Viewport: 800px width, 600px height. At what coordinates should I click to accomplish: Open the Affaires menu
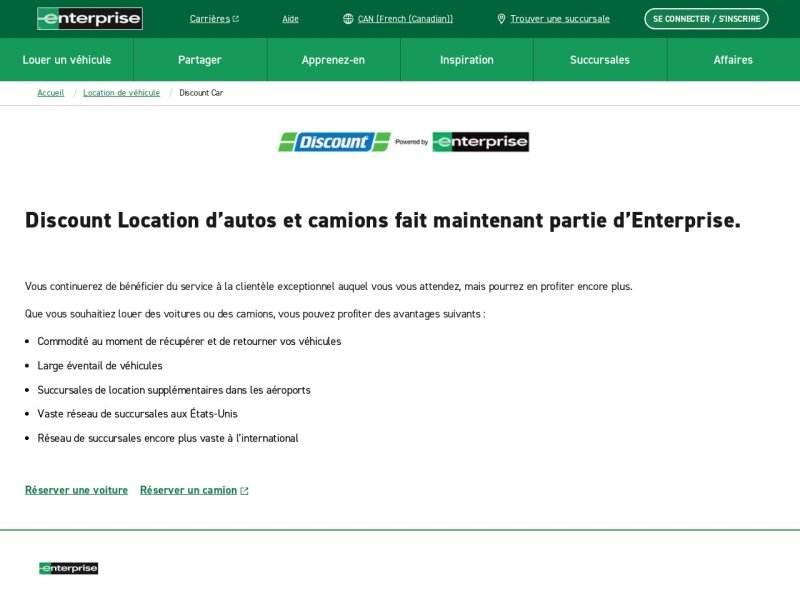(x=733, y=60)
